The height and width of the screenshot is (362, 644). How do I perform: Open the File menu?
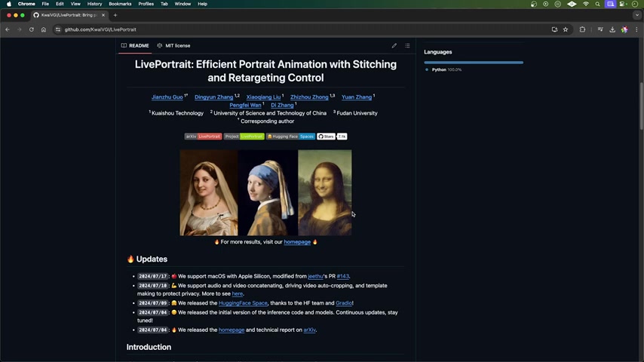pos(45,4)
